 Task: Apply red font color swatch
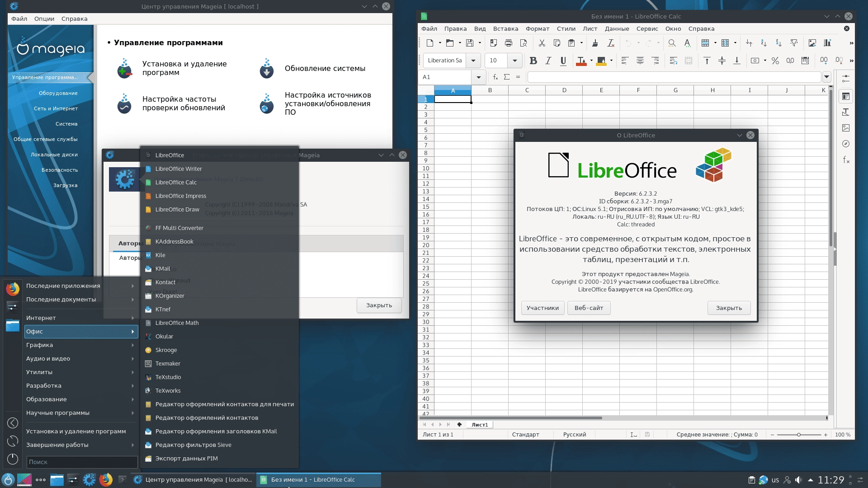[581, 61]
